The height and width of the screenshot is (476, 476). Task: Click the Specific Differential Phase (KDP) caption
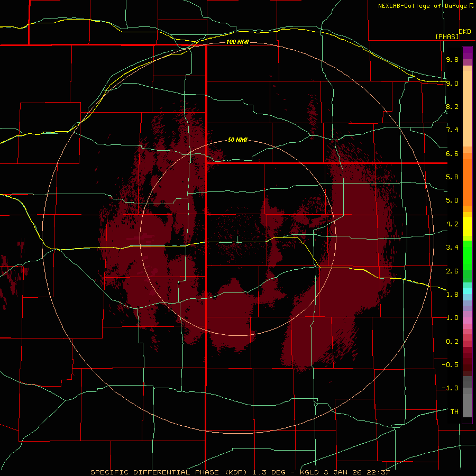(170, 472)
